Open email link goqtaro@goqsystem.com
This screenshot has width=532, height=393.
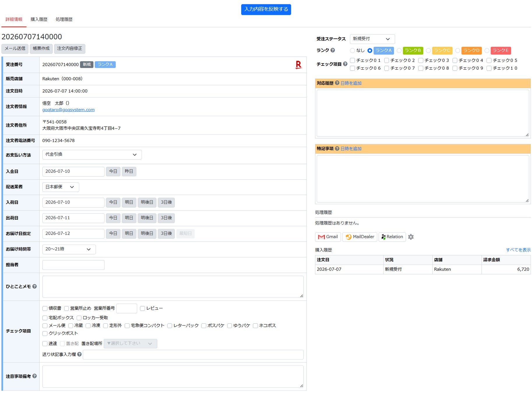(x=68, y=110)
